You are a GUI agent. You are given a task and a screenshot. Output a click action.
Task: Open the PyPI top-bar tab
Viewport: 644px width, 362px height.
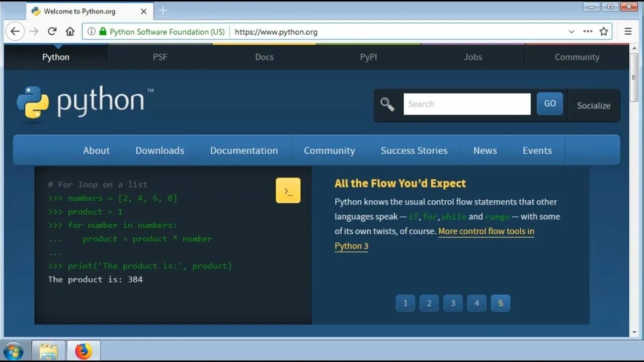pyautogui.click(x=368, y=57)
